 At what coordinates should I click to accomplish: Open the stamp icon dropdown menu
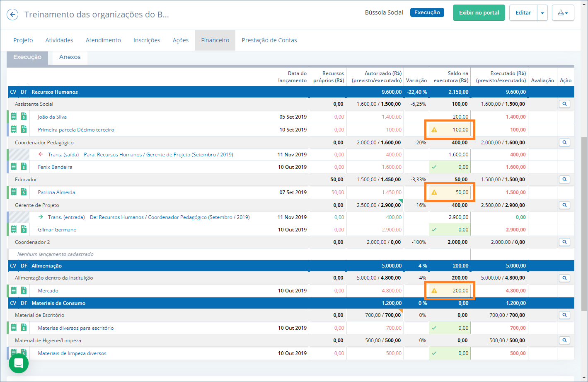coord(563,13)
